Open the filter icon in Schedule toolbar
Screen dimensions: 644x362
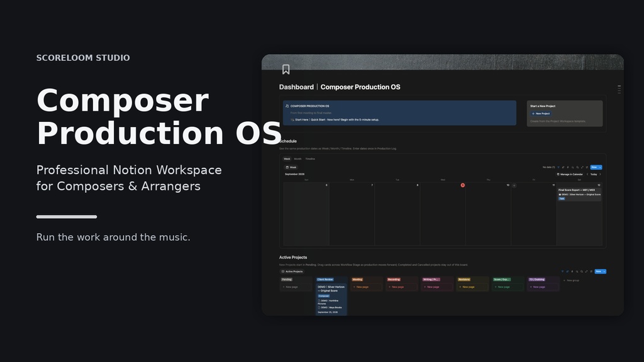pyautogui.click(x=558, y=167)
